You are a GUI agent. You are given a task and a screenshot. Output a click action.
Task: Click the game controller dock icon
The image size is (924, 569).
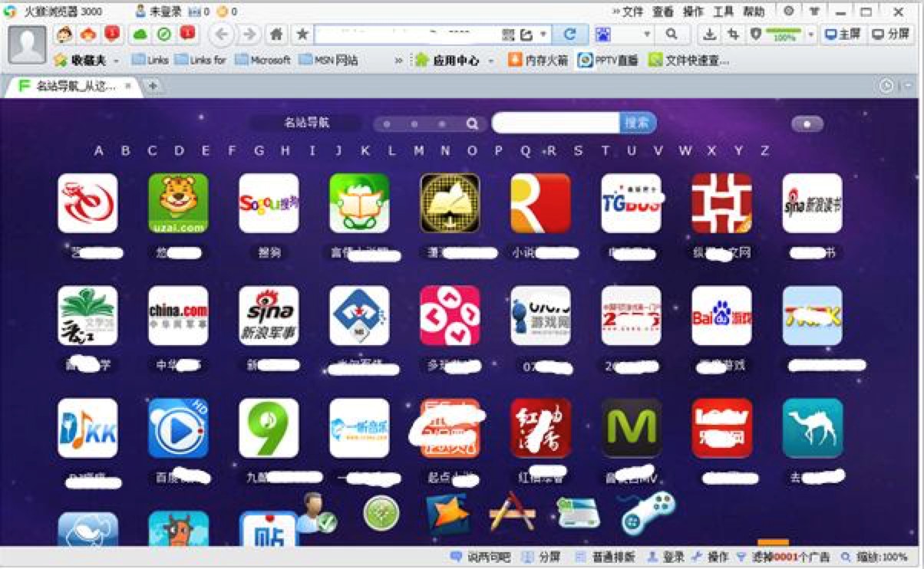[646, 513]
